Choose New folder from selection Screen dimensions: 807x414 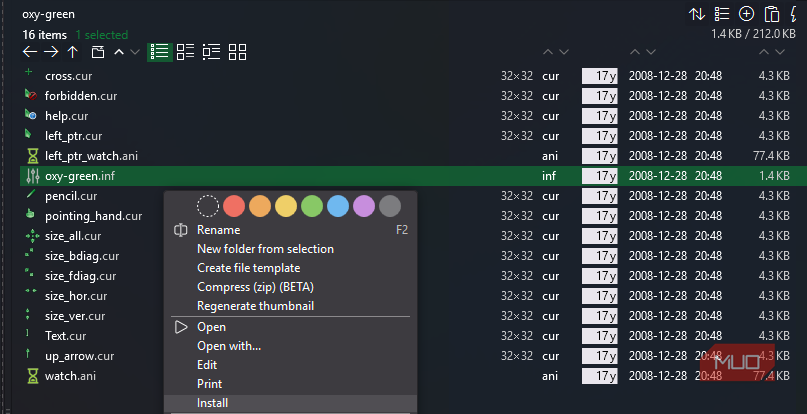tap(291, 249)
